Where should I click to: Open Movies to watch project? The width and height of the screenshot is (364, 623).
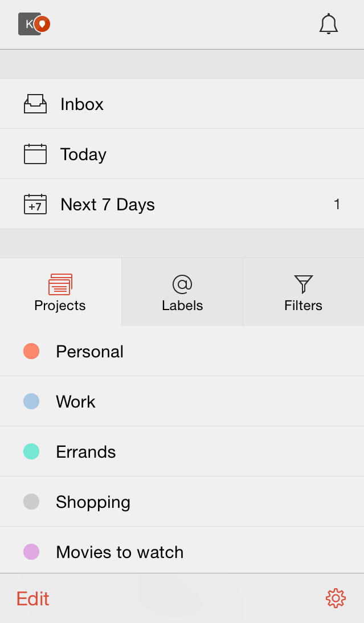pyautogui.click(x=120, y=552)
